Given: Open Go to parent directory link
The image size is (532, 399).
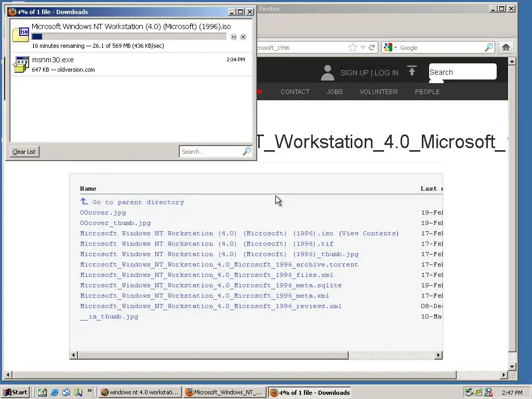Looking at the screenshot, I should (138, 202).
